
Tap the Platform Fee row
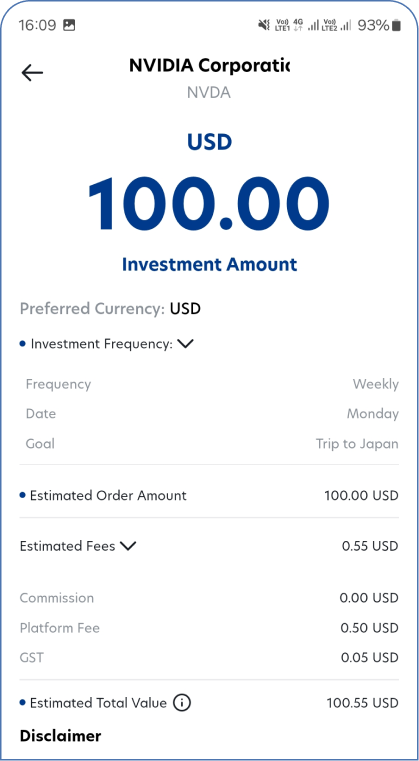[x=209, y=628]
